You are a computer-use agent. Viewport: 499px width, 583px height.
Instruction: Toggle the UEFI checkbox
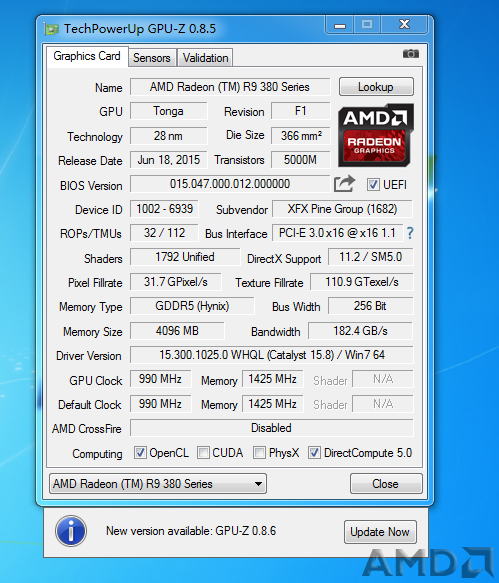(373, 184)
